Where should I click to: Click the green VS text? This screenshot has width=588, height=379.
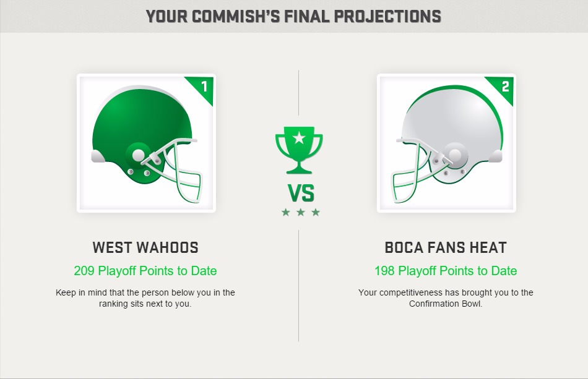tap(301, 194)
